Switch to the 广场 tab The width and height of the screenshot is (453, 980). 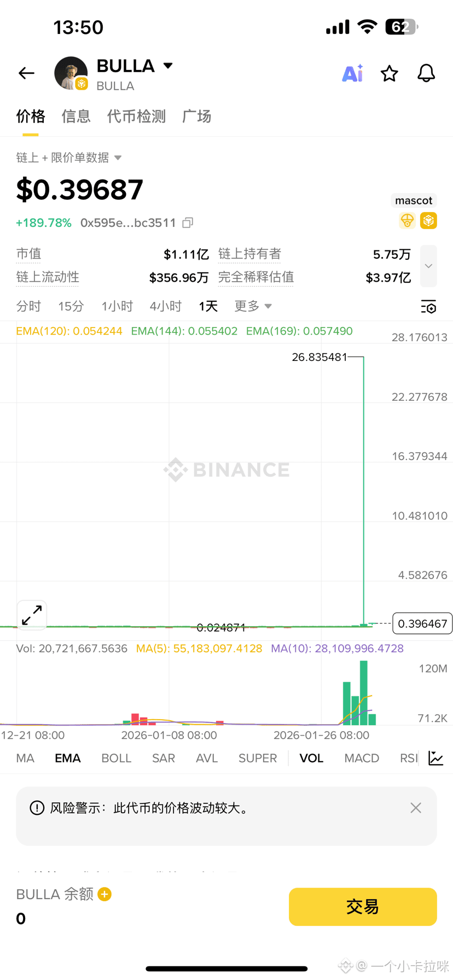click(196, 116)
